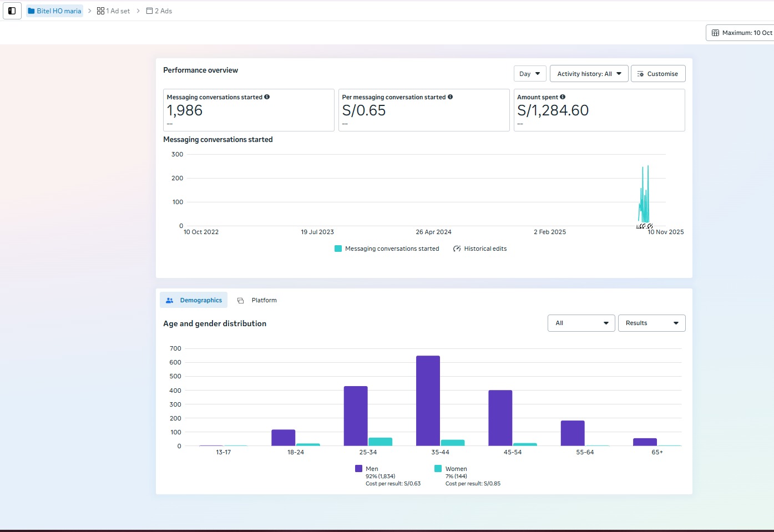The width and height of the screenshot is (774, 532).
Task: Click info icon beside Messaging conversations started metric
Action: click(x=267, y=97)
